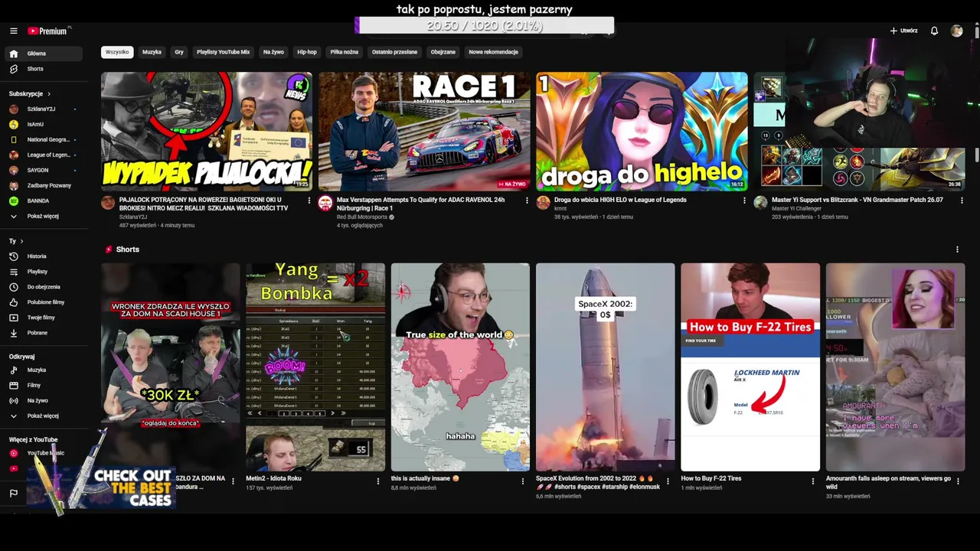Open options menu for SpaceX Evolution short

click(668, 481)
